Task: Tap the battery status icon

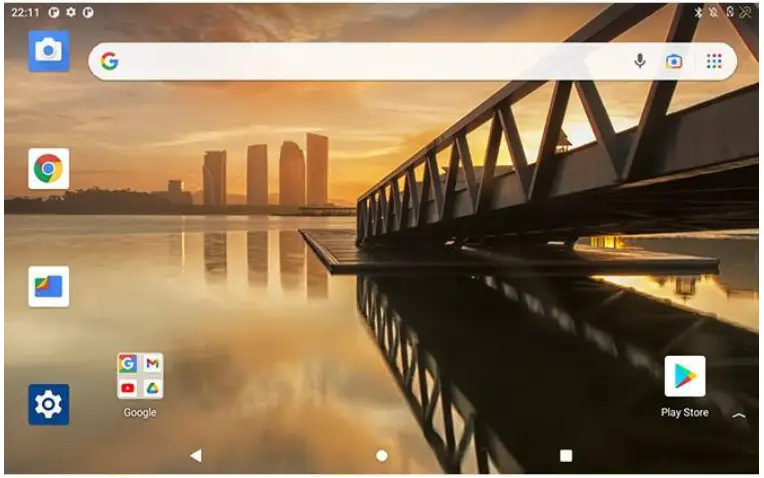Action: tap(729, 12)
